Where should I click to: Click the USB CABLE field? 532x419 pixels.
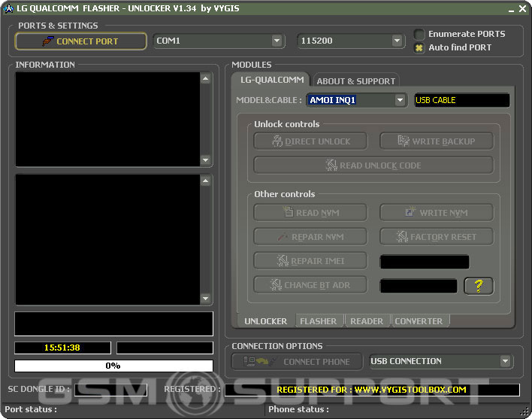tap(462, 100)
